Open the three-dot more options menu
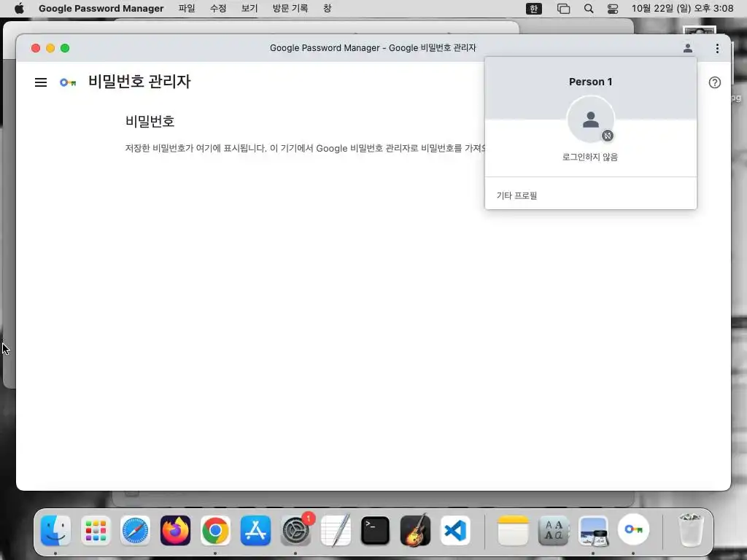This screenshot has height=560, width=747. click(x=717, y=48)
